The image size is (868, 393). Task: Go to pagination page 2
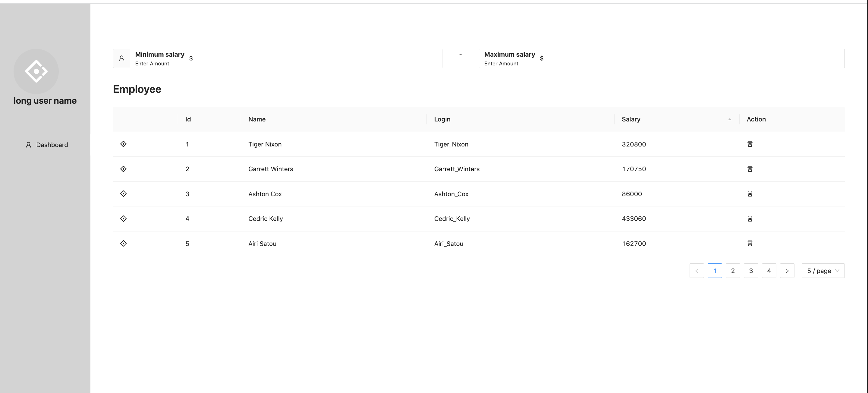(x=733, y=271)
